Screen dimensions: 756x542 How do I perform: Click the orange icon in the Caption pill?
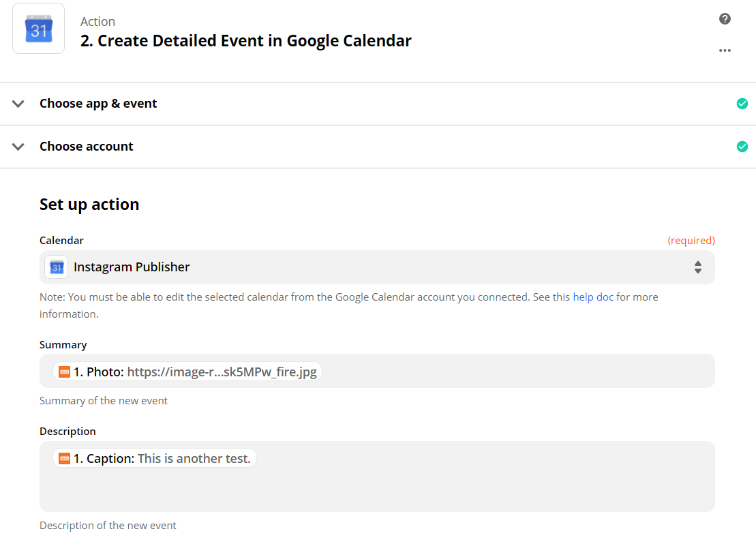[64, 458]
